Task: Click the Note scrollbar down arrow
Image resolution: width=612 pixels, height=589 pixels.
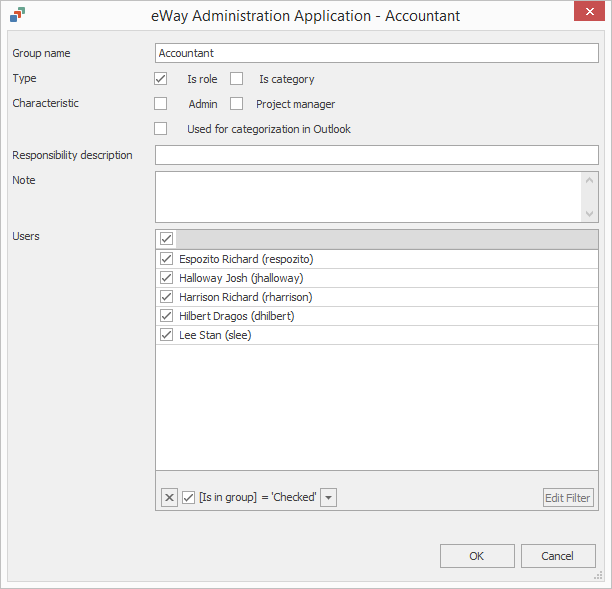Action: (589, 214)
